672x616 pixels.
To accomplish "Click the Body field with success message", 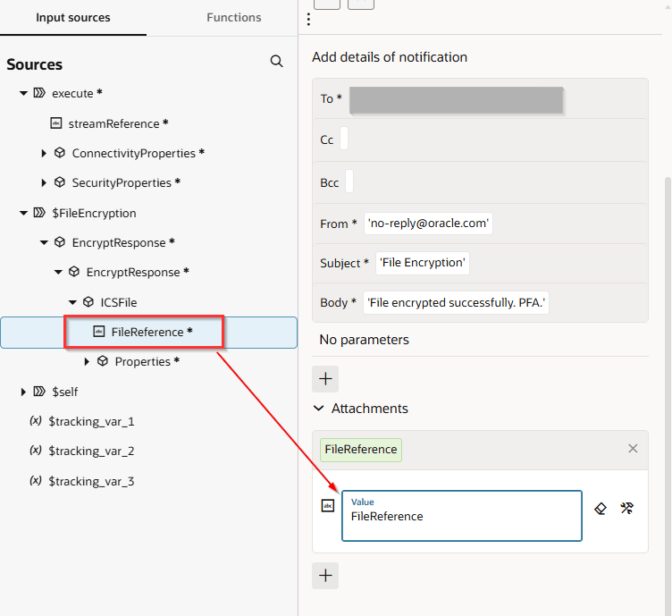I will click(x=457, y=303).
